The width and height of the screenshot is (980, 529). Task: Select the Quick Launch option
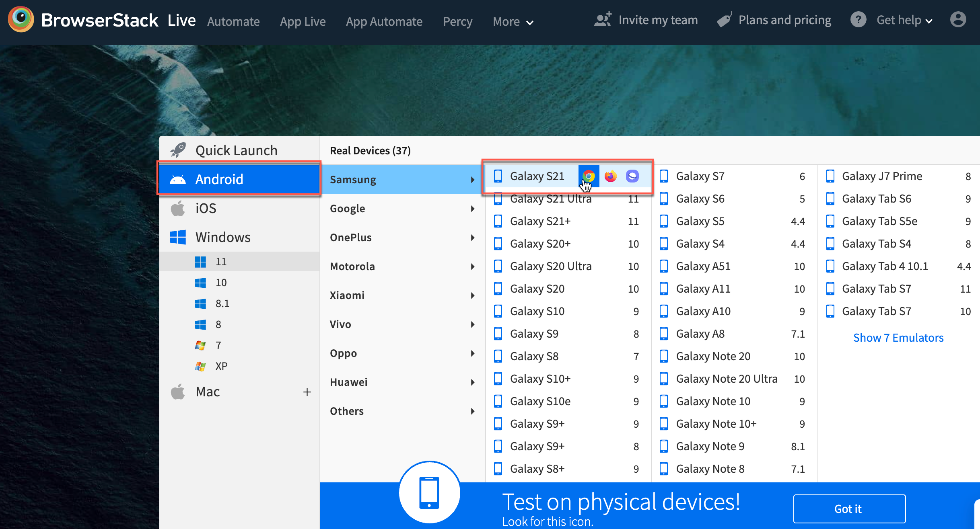[240, 150]
